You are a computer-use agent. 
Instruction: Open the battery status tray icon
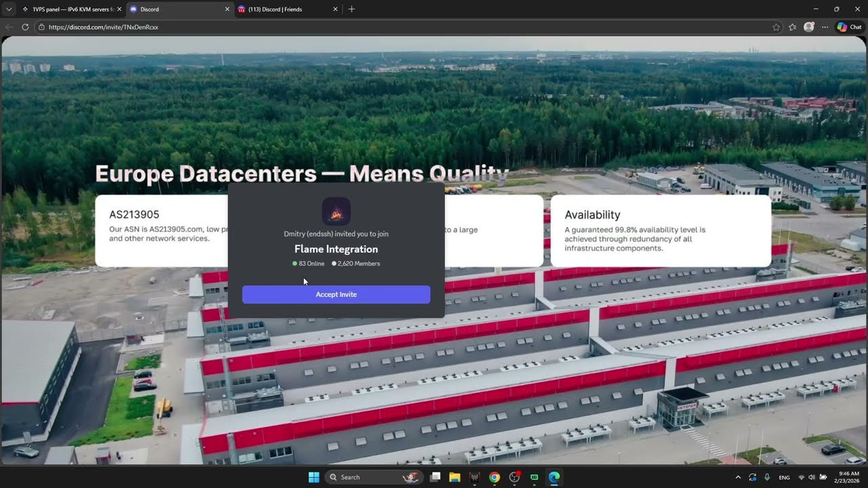(823, 477)
